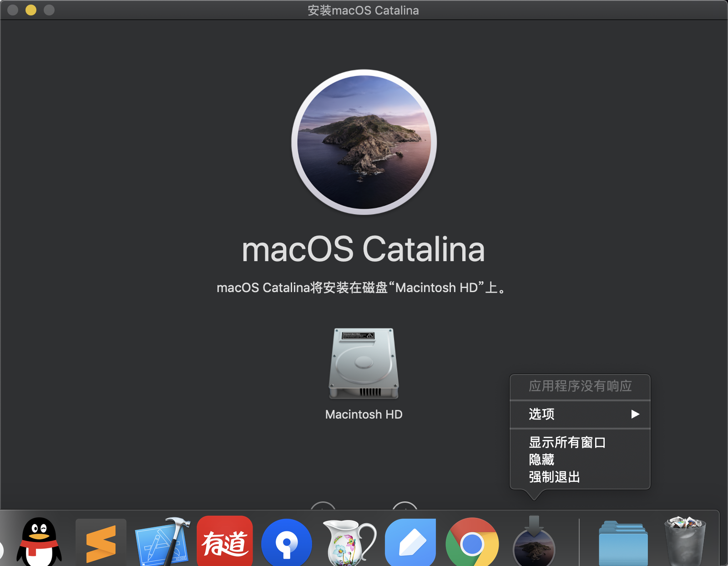Click the Catalina island logo image
Image resolution: width=728 pixels, height=566 pixels.
click(364, 142)
